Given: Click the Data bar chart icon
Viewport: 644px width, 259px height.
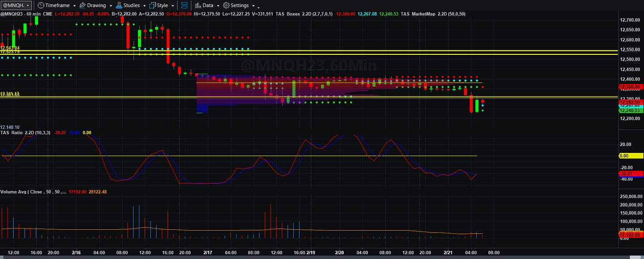Looking at the screenshot, I should click(198, 5).
